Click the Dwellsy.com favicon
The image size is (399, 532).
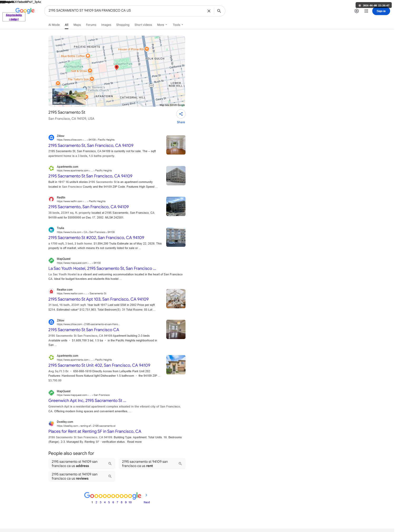coord(51,424)
